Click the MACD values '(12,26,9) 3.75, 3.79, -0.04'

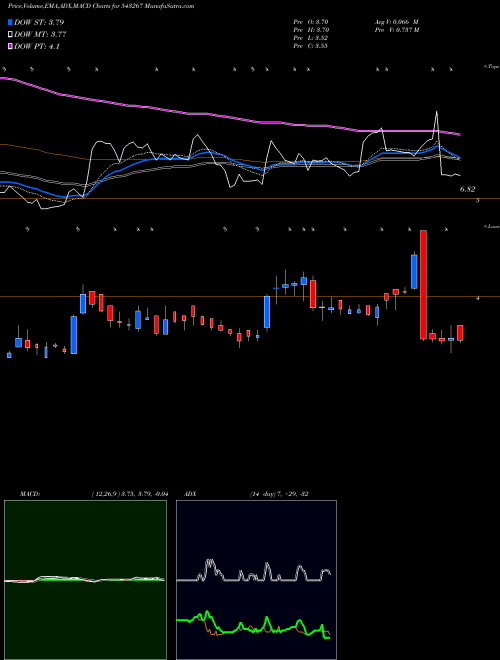pos(130,494)
